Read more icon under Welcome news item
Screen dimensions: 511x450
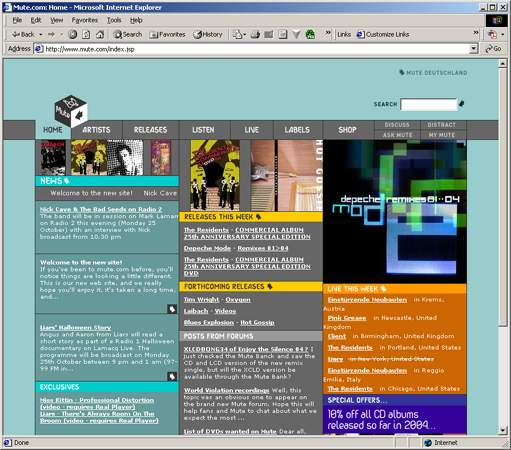172,309
